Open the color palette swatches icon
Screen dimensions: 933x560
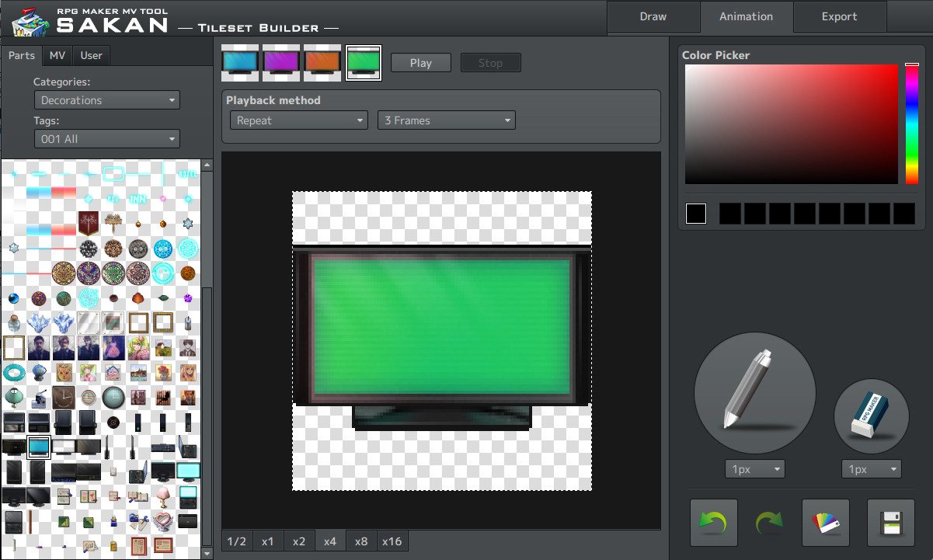[825, 522]
